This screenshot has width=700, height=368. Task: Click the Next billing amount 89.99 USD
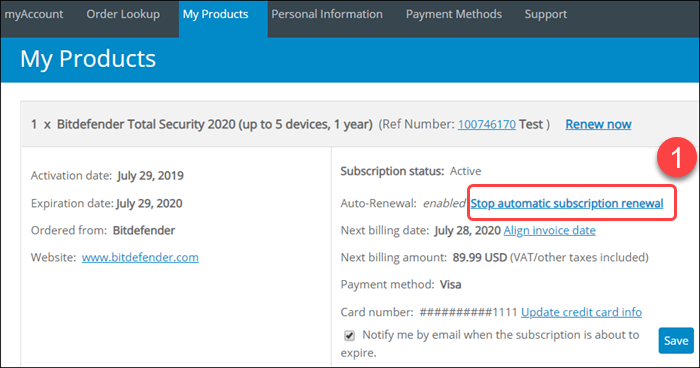[x=479, y=258]
